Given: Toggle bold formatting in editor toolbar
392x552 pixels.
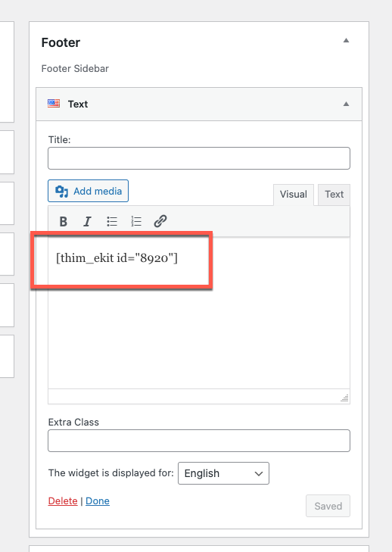Looking at the screenshot, I should click(64, 221).
